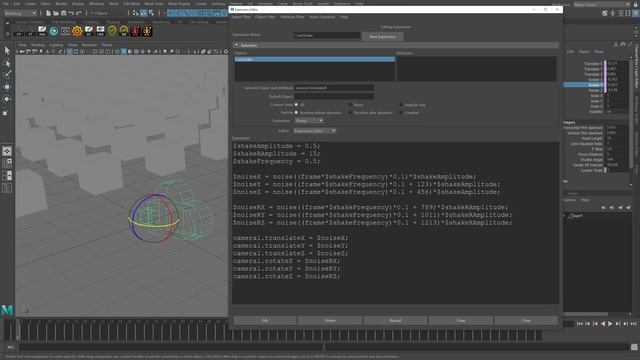The width and height of the screenshot is (640, 360).
Task: Click the first yellow checkmark shelf icon
Action: [x=112, y=31]
